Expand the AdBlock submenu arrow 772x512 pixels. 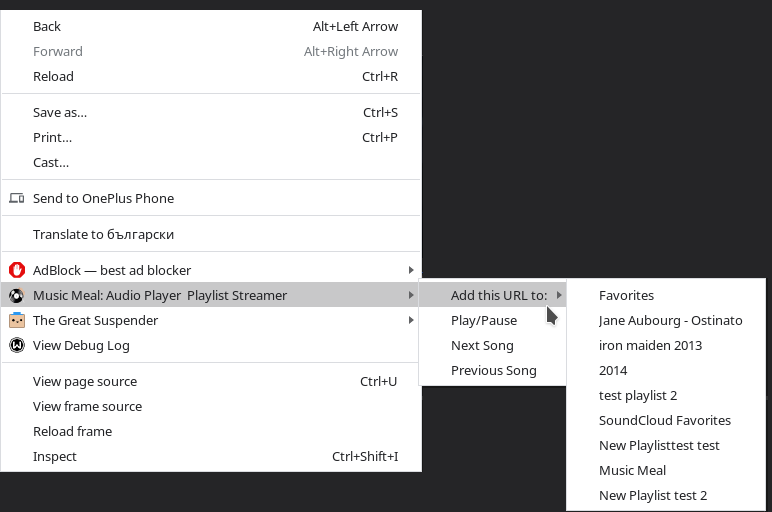(x=411, y=270)
